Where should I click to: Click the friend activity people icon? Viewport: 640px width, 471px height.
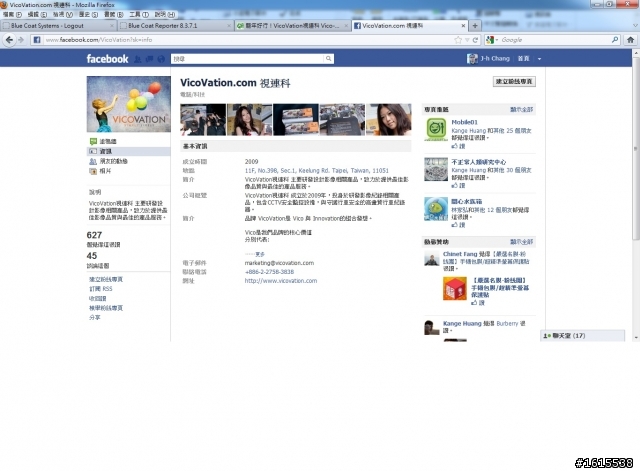tap(93, 161)
